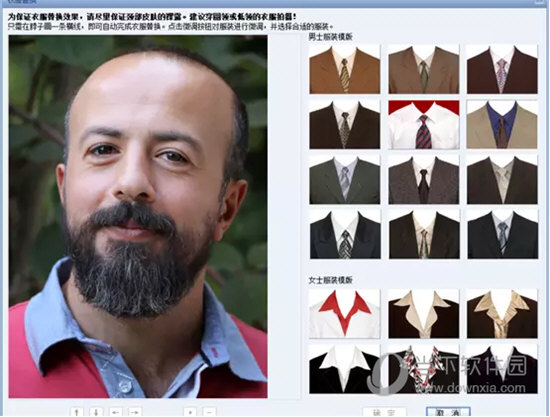
Task: Click the minus shrink clothing button
Action: tap(210, 412)
